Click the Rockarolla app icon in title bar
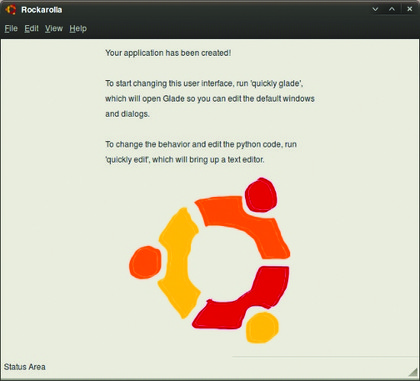Screen dimensions: 420x381 pyautogui.click(x=10, y=10)
